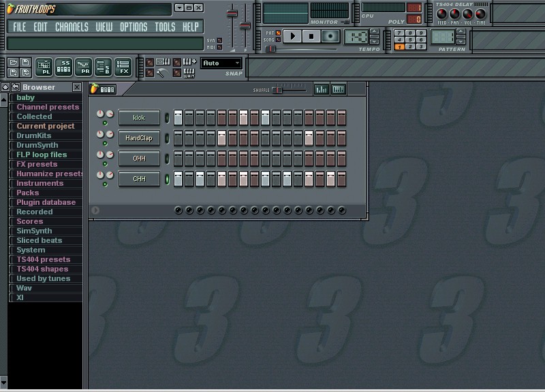Image resolution: width=545 pixels, height=392 pixels.
Task: Expand the Packs folder in Browser
Action: coord(27,193)
